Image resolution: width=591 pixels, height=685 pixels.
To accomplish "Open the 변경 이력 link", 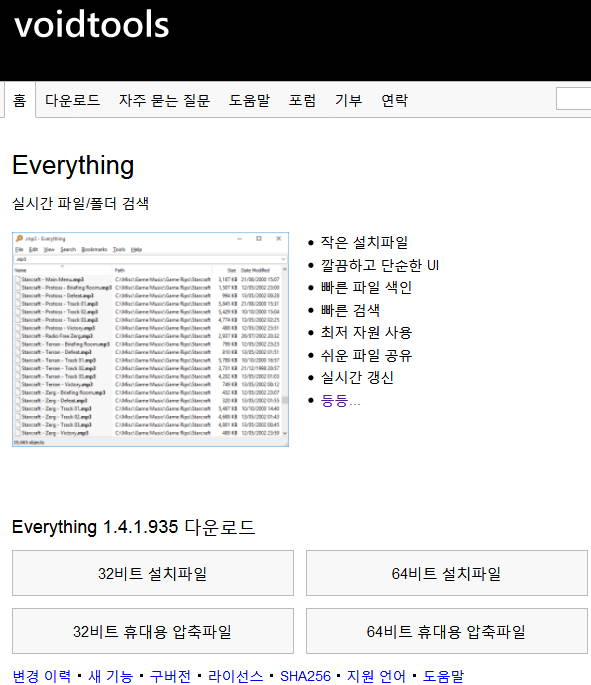I will [41, 676].
